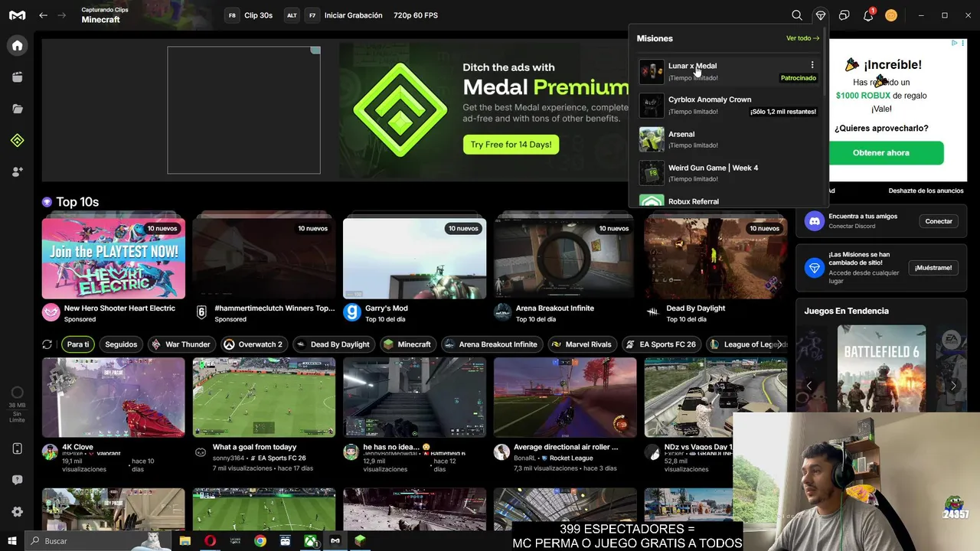
Task: Open the mobile device sidebar icon
Action: [x=17, y=448]
